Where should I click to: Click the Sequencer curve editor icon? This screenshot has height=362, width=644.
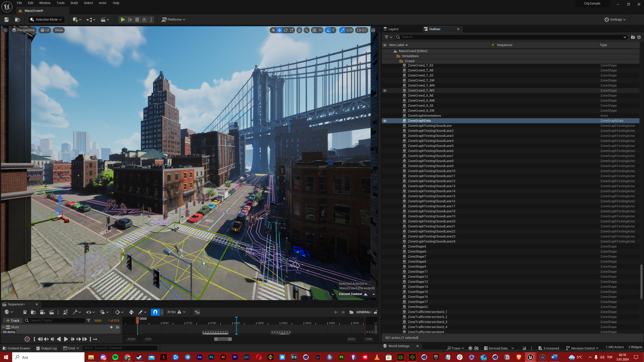click(197, 312)
